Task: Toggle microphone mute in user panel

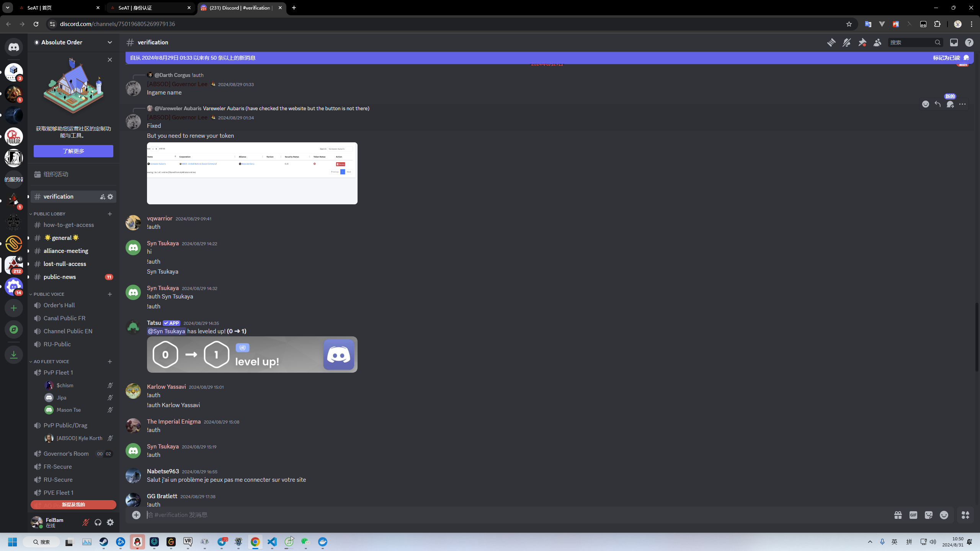Action: click(86, 522)
